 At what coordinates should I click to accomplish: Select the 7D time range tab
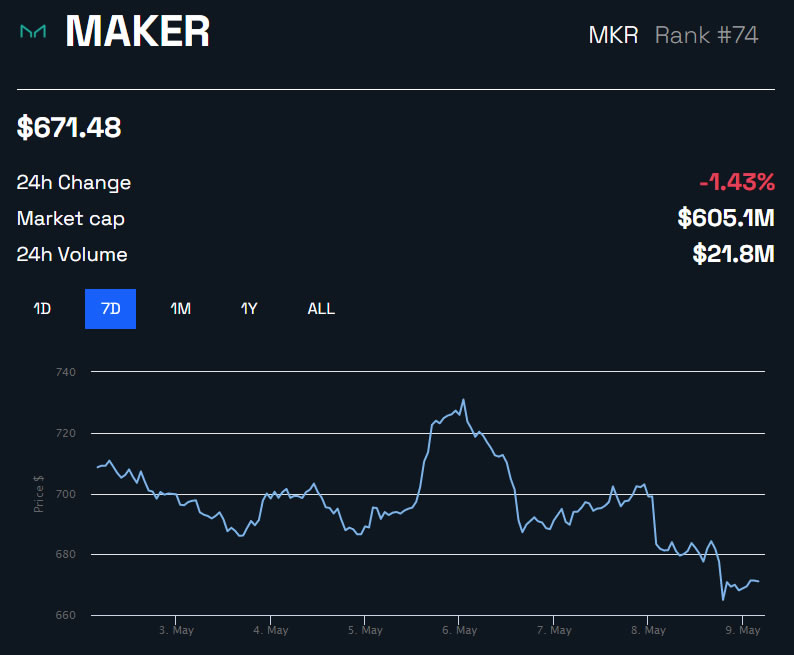(110, 309)
